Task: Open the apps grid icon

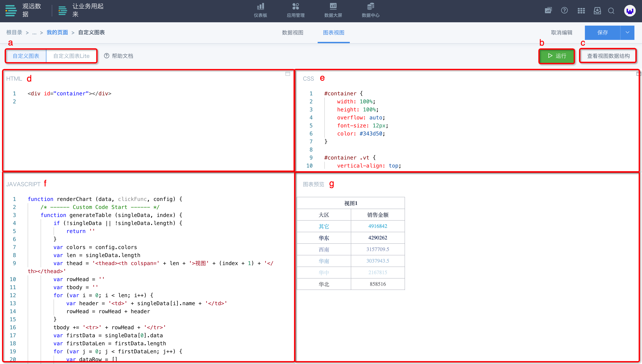Action: pos(581,11)
